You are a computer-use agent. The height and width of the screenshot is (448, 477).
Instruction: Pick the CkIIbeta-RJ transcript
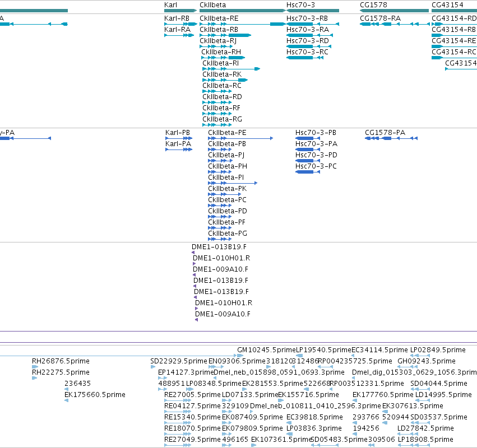(218, 41)
